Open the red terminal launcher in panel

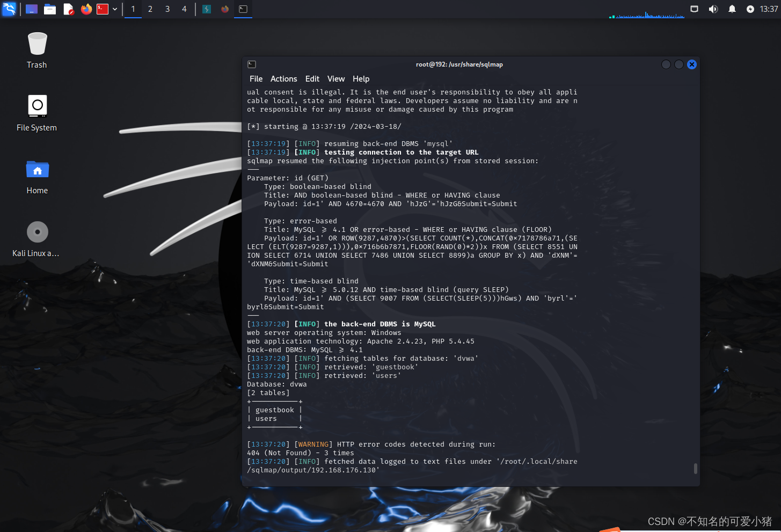(103, 9)
